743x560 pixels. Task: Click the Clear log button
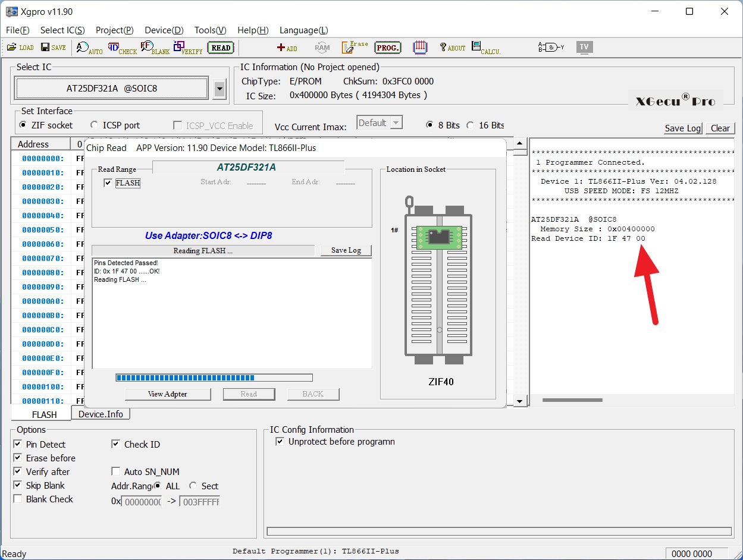pos(720,128)
